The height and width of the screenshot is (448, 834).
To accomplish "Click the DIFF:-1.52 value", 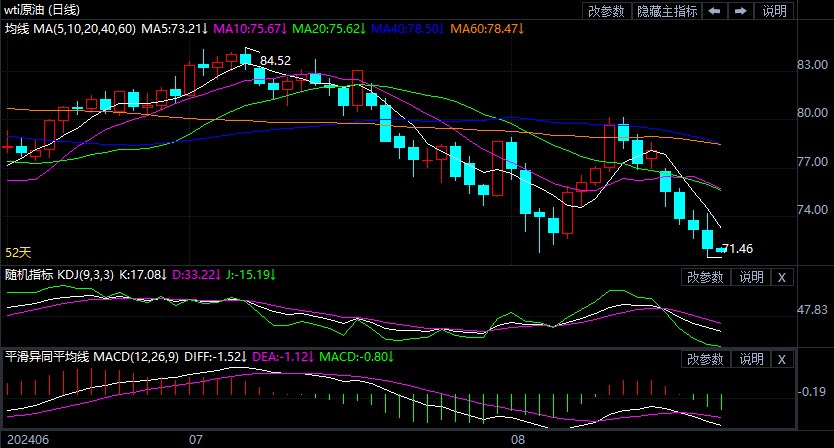I will [215, 356].
